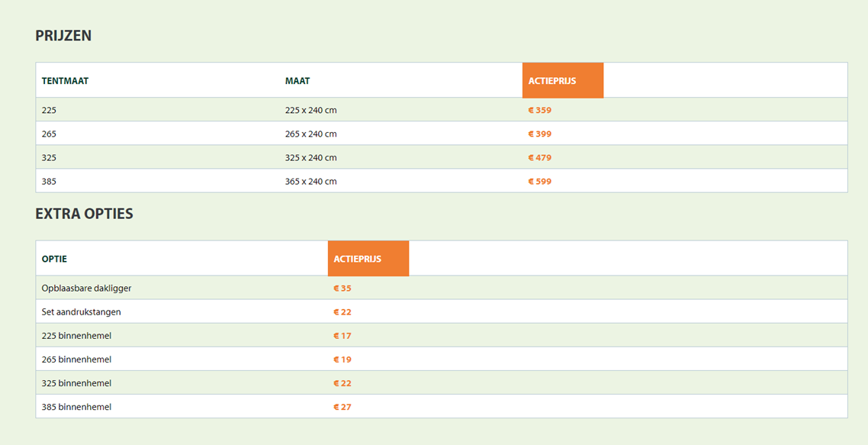Click the € 359 price

540,110
